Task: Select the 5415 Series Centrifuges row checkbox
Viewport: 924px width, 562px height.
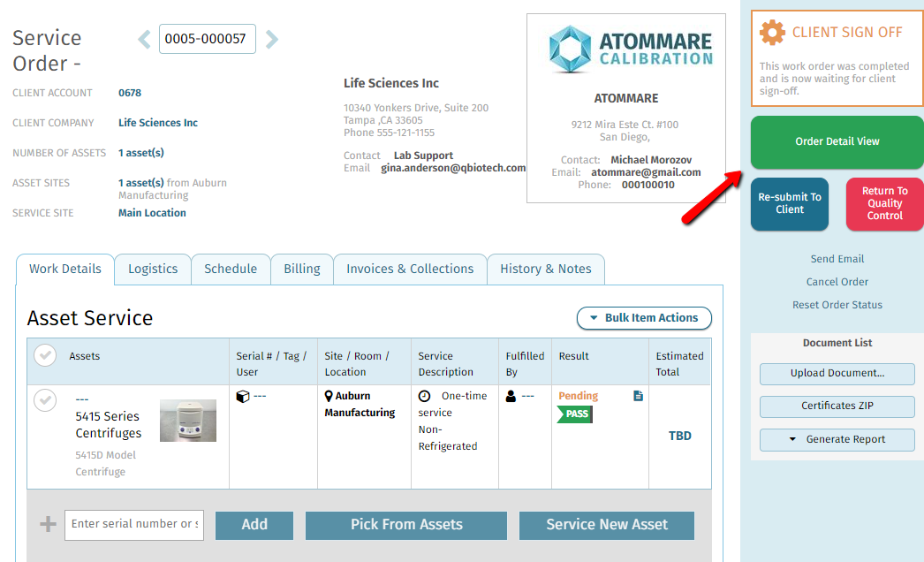Action: 45,400
